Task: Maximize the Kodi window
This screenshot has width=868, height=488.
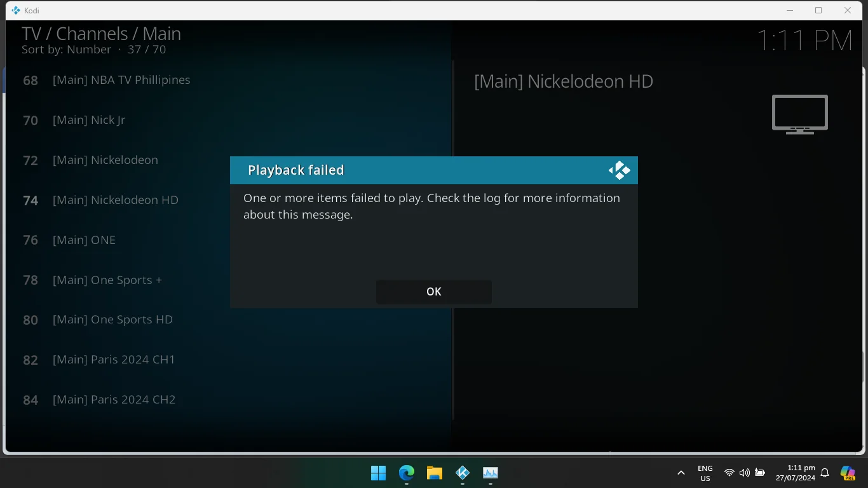Action: tap(818, 10)
